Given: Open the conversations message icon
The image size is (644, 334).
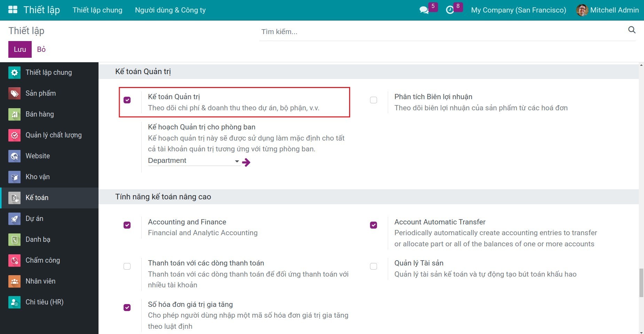Looking at the screenshot, I should click(x=424, y=10).
